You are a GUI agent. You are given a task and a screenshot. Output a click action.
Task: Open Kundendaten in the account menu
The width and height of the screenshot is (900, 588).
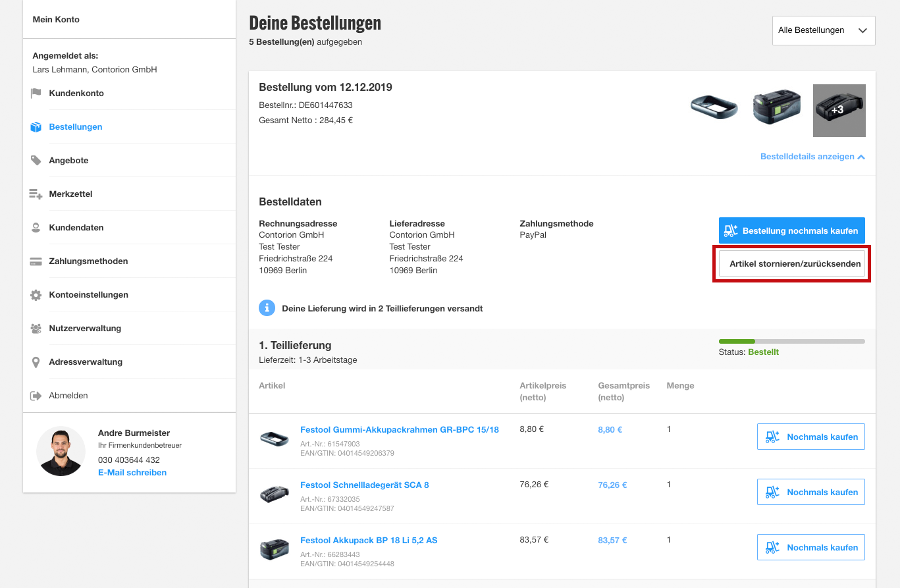tap(76, 228)
